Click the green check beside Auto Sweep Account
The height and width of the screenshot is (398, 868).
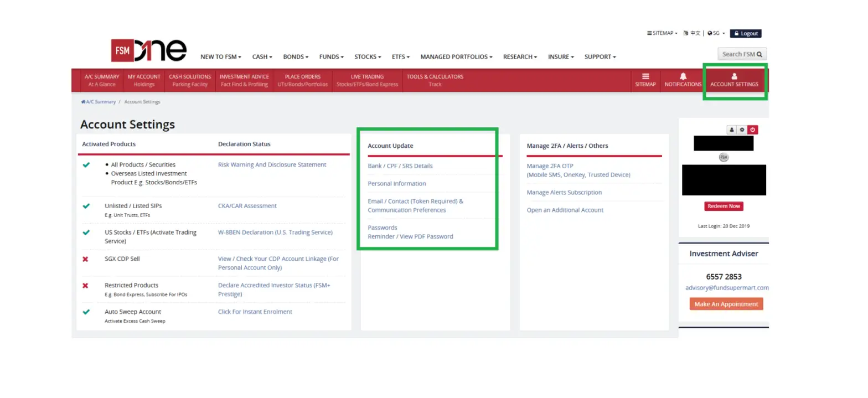coord(86,312)
